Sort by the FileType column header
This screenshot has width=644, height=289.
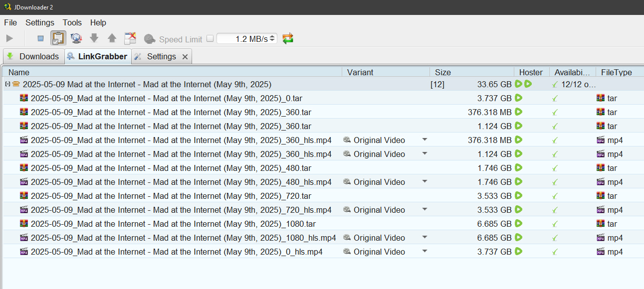point(619,72)
